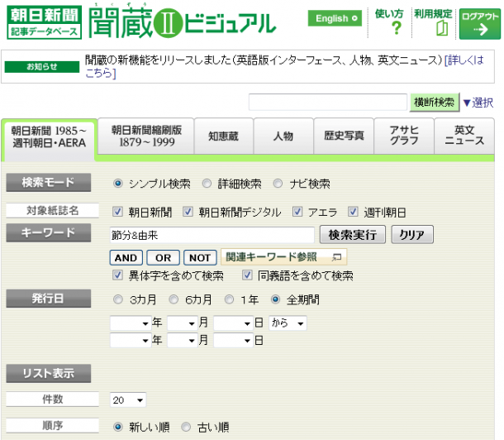Click the 検索実行 search button
The image size is (504, 440).
coord(353,235)
